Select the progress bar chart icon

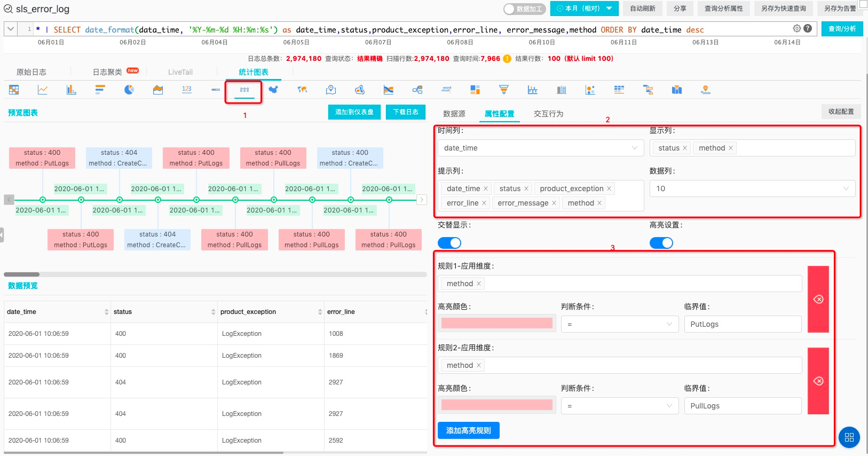216,90
